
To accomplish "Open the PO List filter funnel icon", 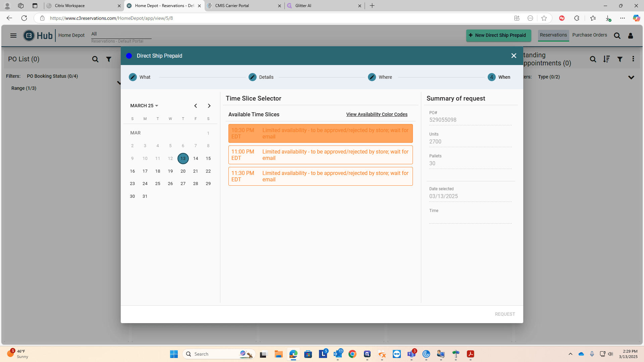I will click(x=109, y=59).
